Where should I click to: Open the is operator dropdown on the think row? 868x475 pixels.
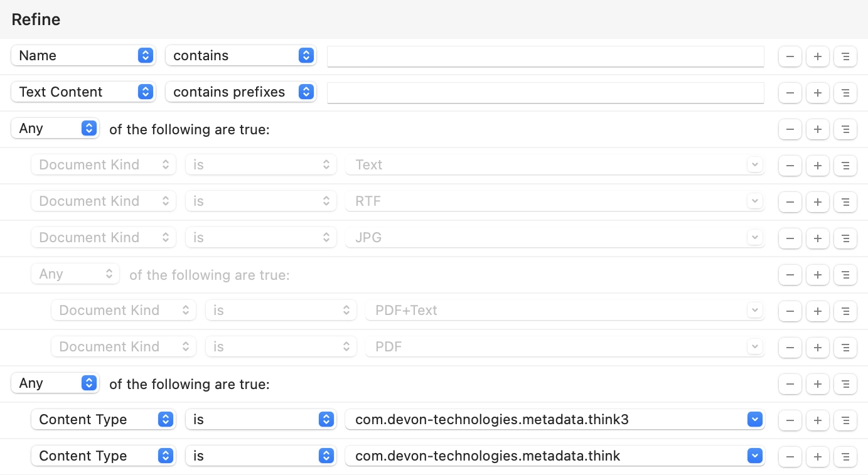[260, 456]
